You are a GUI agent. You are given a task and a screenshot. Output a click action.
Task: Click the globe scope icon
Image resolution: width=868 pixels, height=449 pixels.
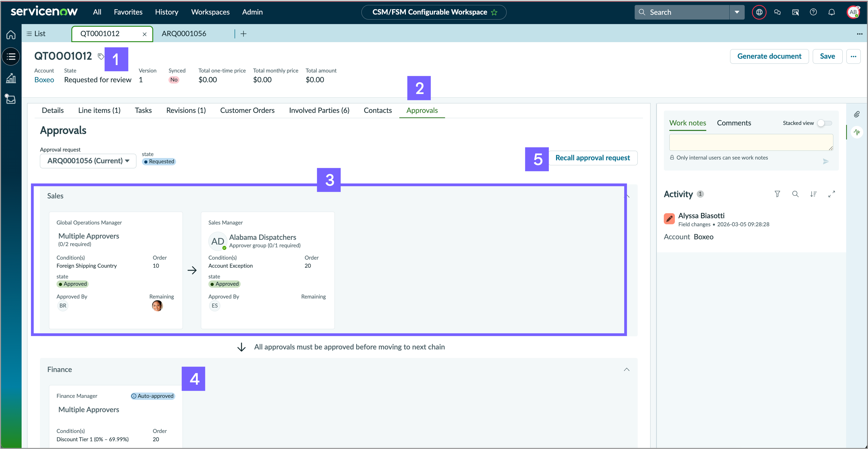click(759, 12)
